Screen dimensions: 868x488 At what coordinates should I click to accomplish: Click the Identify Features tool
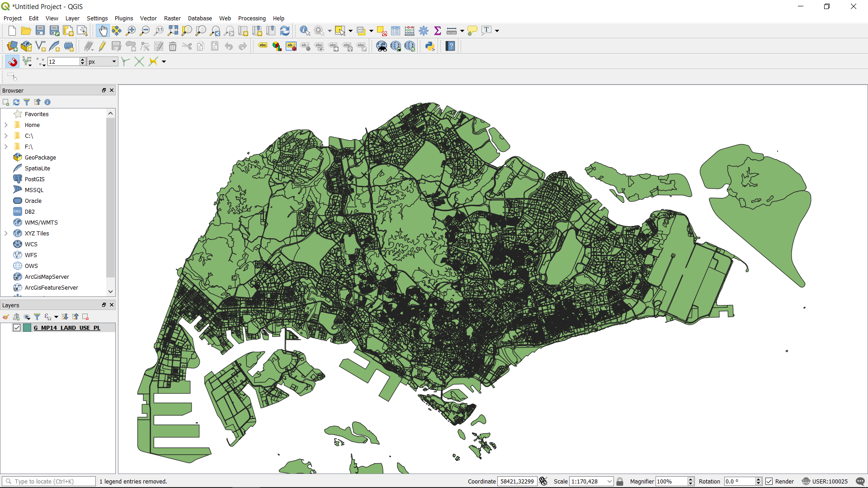click(305, 31)
